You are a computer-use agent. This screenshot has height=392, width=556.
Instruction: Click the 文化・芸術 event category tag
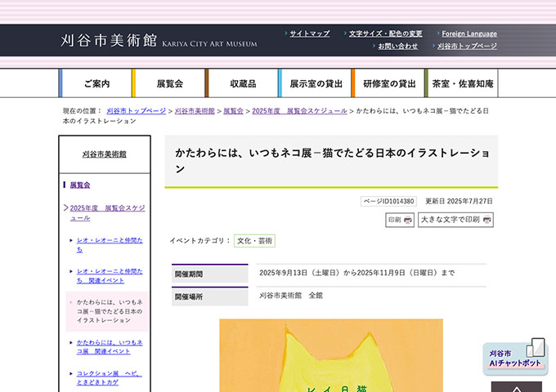pyautogui.click(x=254, y=241)
